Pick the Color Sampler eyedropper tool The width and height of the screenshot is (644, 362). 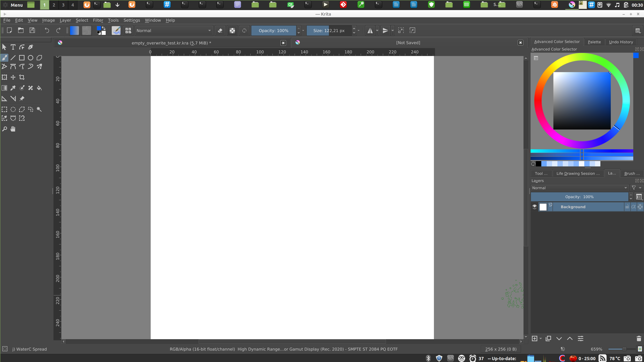(x=13, y=88)
